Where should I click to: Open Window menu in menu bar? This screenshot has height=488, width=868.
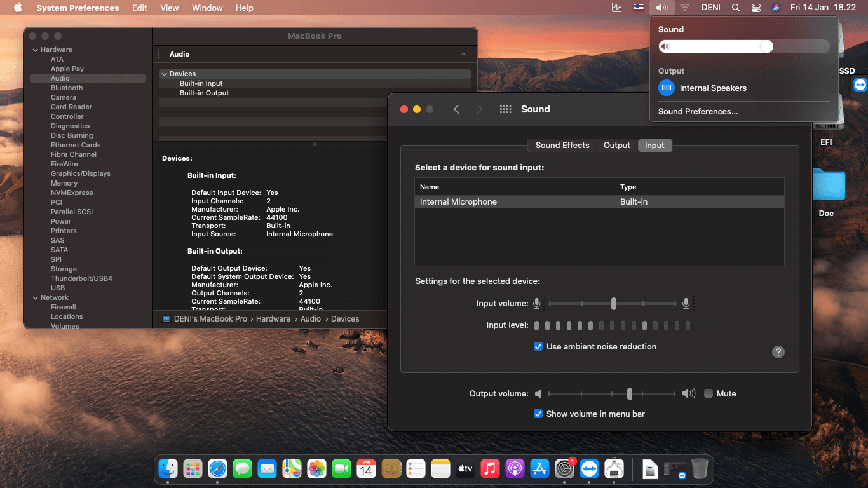tap(207, 8)
